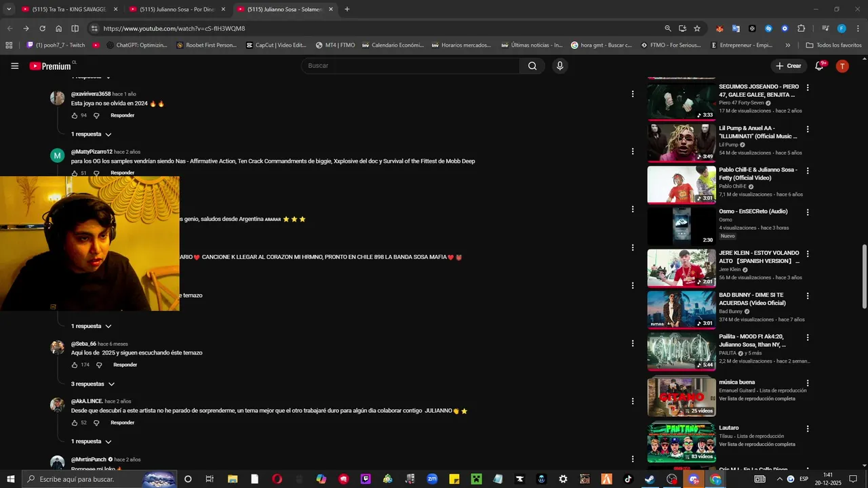Dislike the comment by @xavirivera3658
The width and height of the screenshot is (868, 488).
coord(96,115)
